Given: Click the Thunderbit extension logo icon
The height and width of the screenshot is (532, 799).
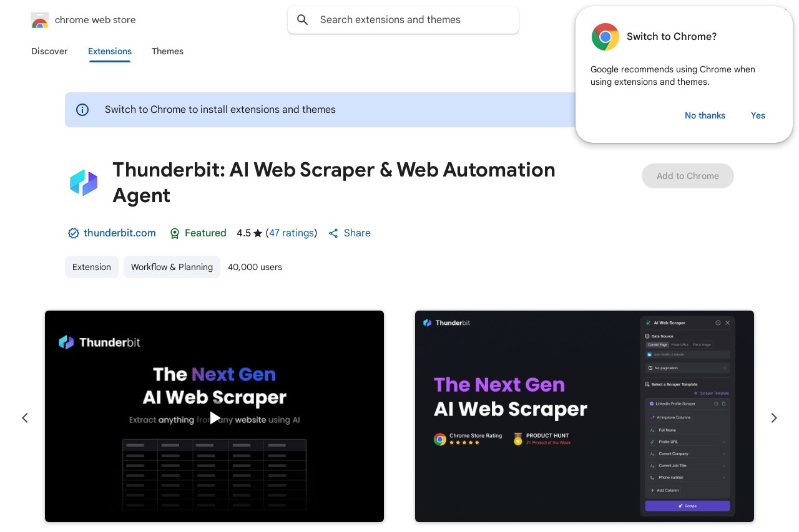Looking at the screenshot, I should coord(84,183).
